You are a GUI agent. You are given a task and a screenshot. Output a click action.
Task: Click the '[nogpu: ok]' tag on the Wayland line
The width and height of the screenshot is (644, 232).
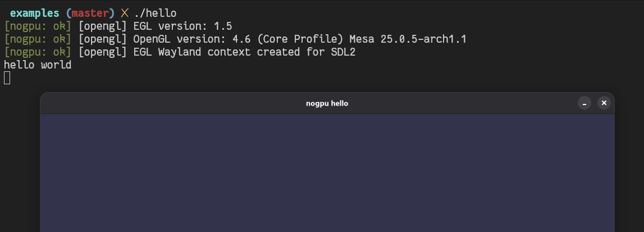[38, 52]
